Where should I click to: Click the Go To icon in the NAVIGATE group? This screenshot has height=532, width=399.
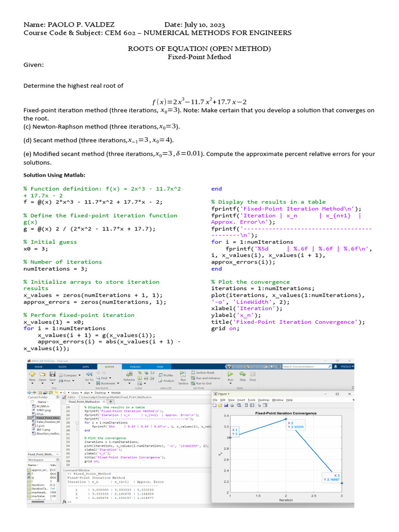tap(89, 374)
